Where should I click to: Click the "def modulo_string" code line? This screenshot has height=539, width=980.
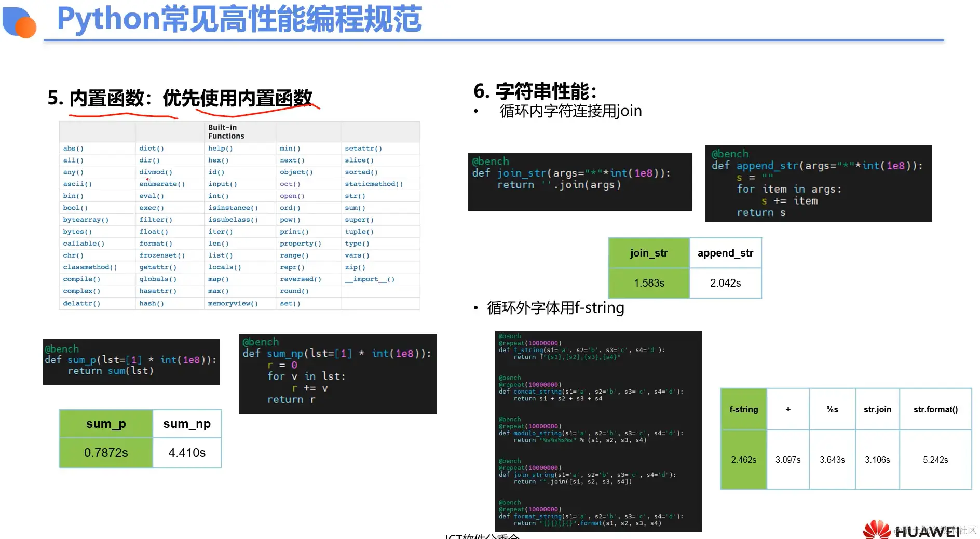click(x=591, y=433)
